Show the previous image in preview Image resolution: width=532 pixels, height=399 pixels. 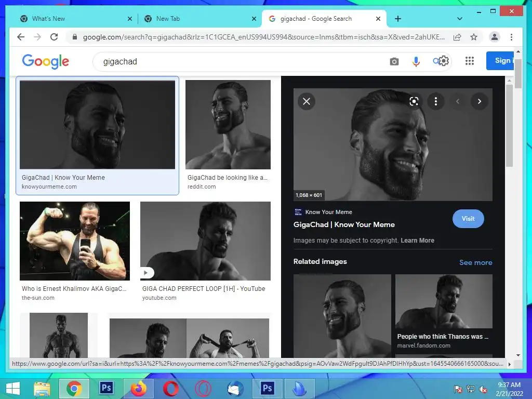457,101
